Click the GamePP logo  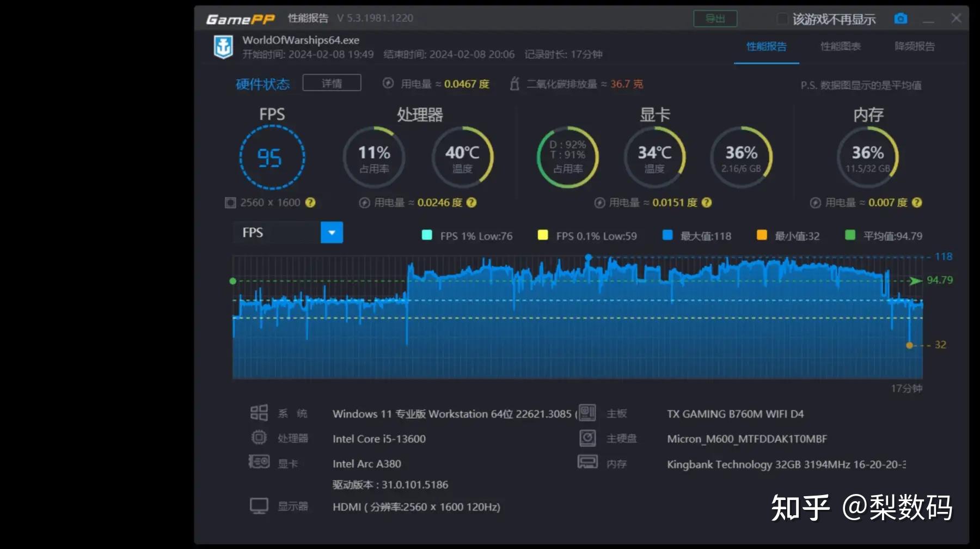(x=240, y=19)
